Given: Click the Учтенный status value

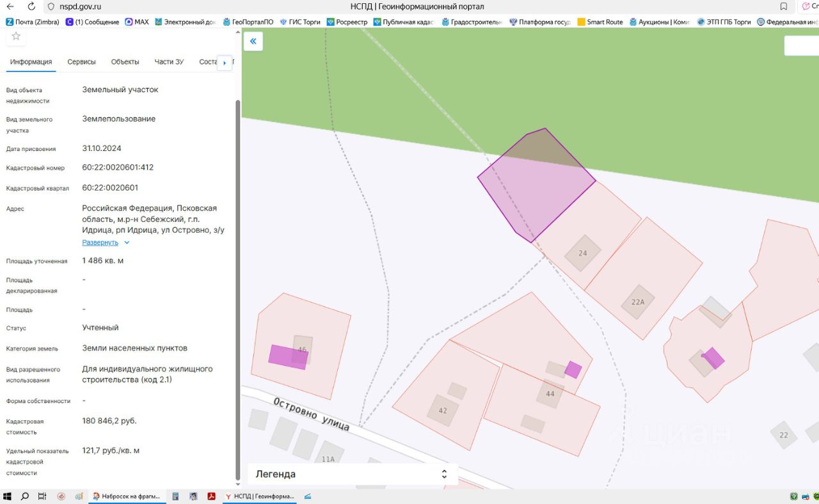Looking at the screenshot, I should [x=100, y=327].
